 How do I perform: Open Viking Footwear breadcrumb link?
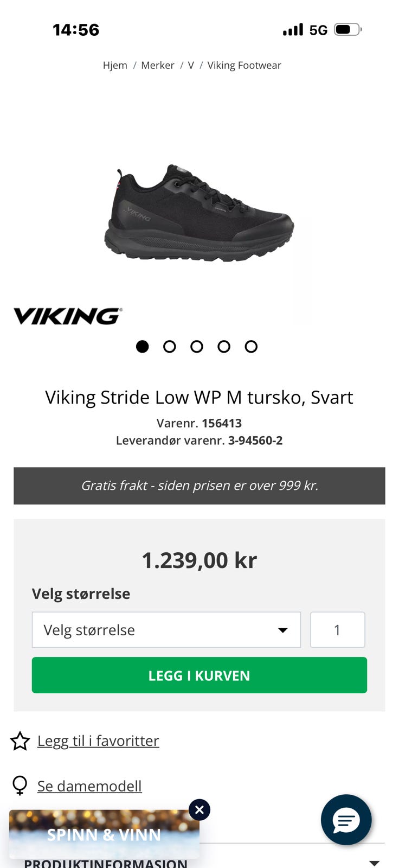pyautogui.click(x=244, y=66)
